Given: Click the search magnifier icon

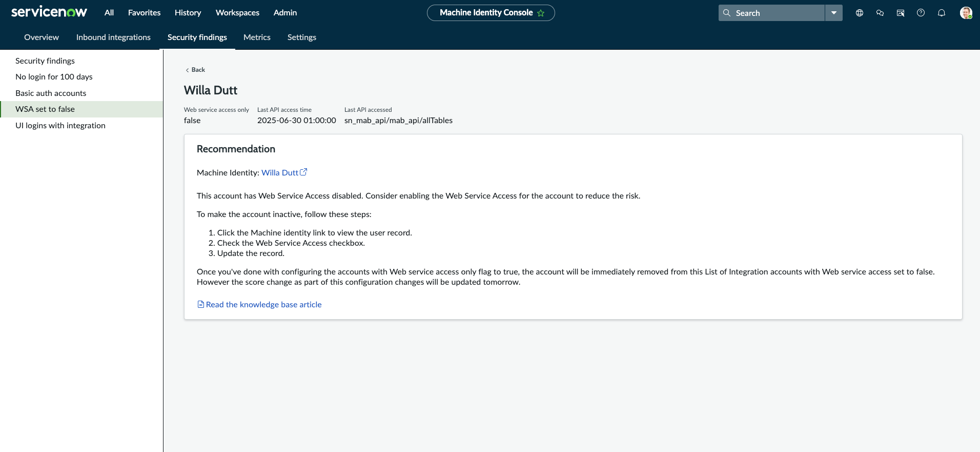Looking at the screenshot, I should point(727,13).
